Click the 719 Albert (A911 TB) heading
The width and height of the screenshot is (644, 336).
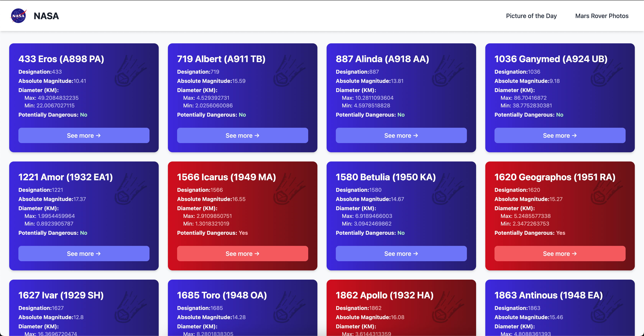click(x=221, y=59)
